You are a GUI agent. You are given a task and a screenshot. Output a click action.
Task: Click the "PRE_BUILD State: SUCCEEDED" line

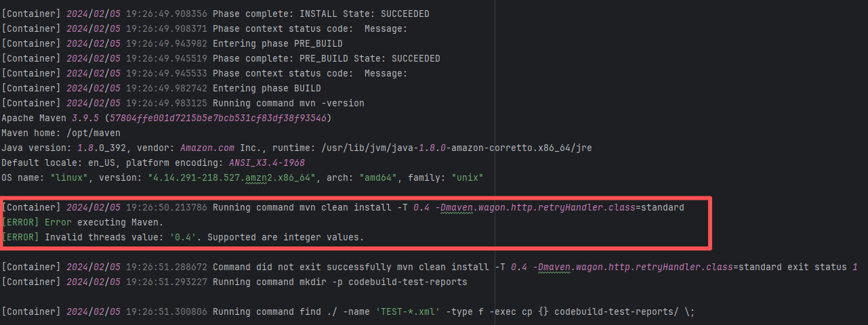[x=326, y=58]
